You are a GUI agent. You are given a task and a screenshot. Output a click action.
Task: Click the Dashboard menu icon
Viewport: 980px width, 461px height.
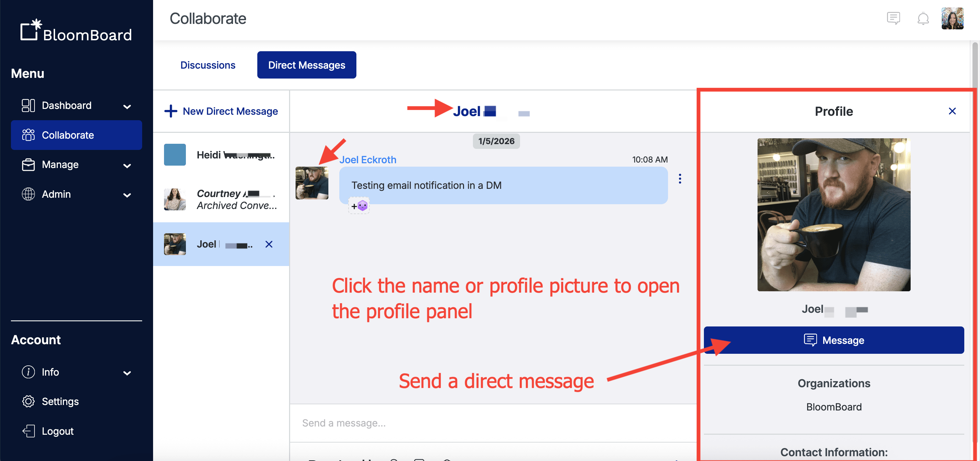(x=28, y=105)
